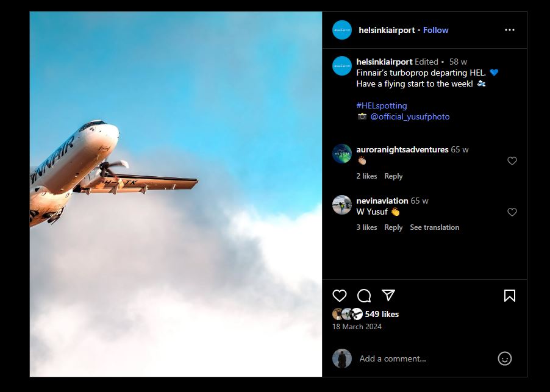Screen dimensions: 550x392
Task: Open helsinkiairport header profile avatar
Action: point(342,30)
